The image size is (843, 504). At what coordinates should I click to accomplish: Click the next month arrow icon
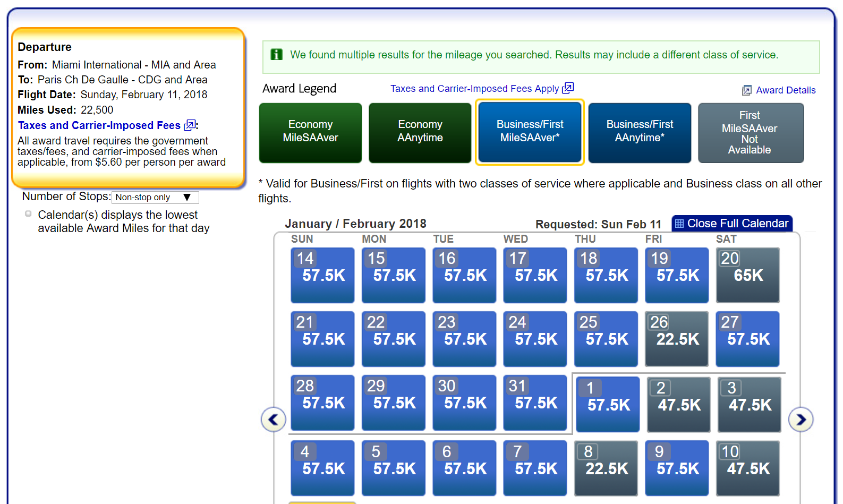pyautogui.click(x=801, y=420)
